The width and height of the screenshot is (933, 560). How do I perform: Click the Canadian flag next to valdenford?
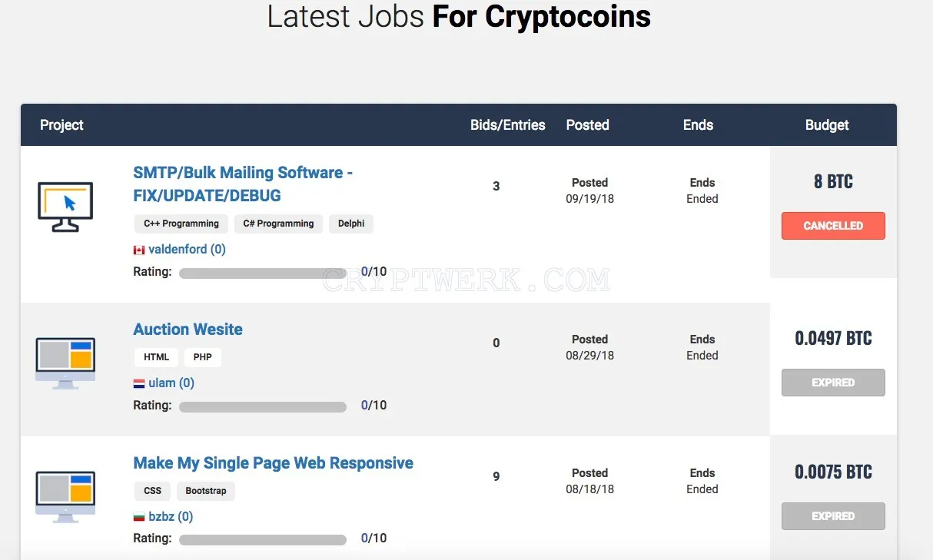(x=139, y=250)
